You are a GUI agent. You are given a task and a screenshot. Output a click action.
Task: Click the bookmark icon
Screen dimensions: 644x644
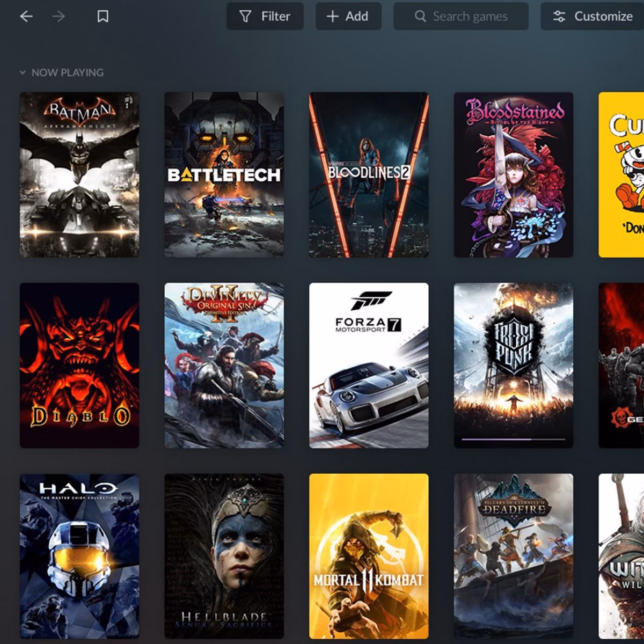coord(103,16)
